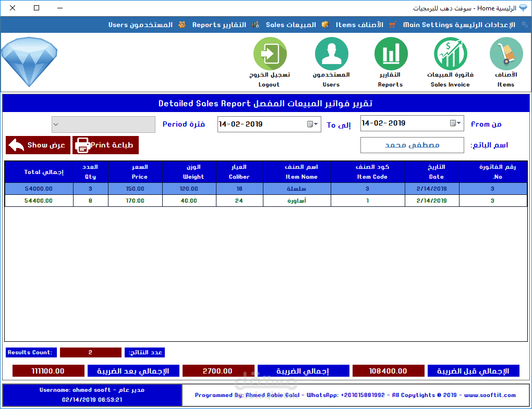Open the Users person icon

[332, 54]
